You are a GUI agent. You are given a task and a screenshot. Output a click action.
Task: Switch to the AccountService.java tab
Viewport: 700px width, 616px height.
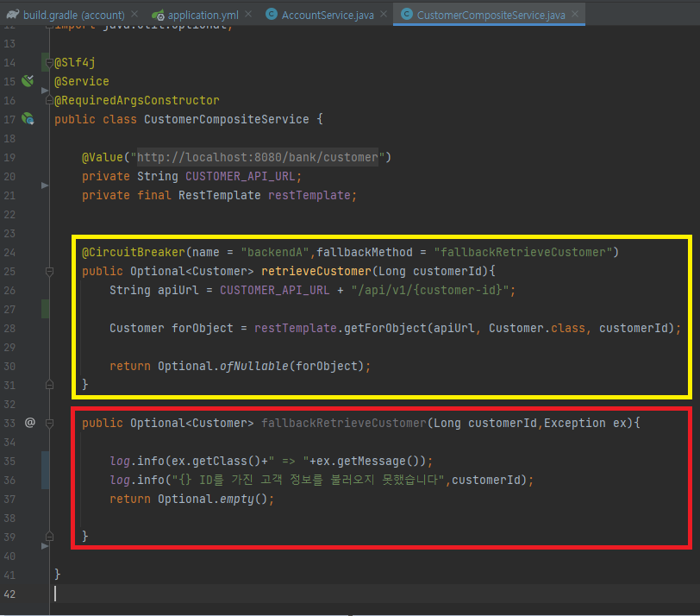click(328, 15)
